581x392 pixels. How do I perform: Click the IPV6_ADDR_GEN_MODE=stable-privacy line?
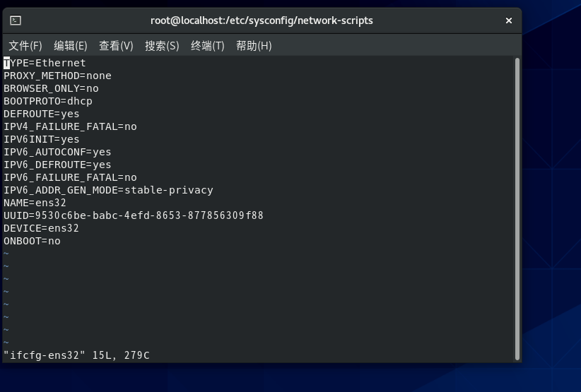tap(108, 190)
